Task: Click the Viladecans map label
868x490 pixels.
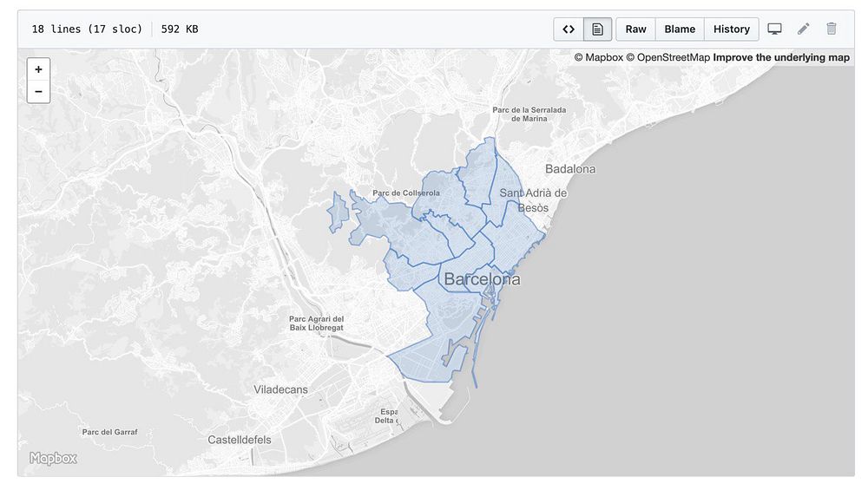Action: 280,390
